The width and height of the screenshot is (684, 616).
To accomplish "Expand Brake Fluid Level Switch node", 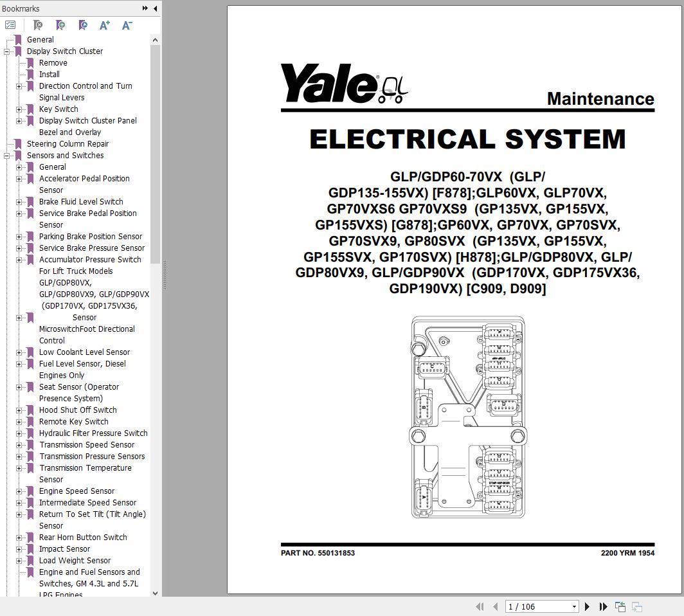I will tap(19, 202).
